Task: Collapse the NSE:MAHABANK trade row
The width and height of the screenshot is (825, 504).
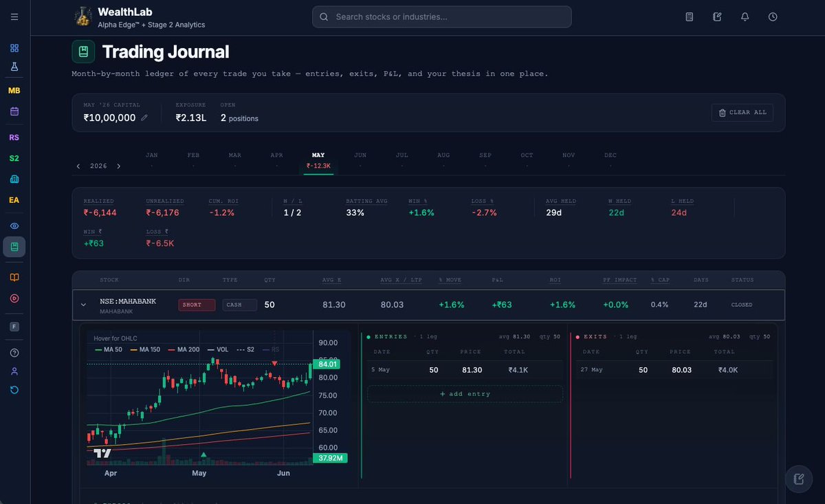Action: click(83, 305)
